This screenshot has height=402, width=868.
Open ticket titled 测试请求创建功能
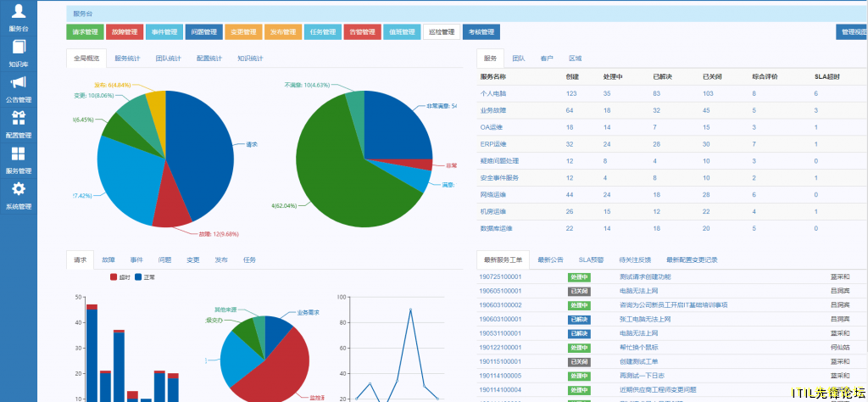(x=645, y=276)
